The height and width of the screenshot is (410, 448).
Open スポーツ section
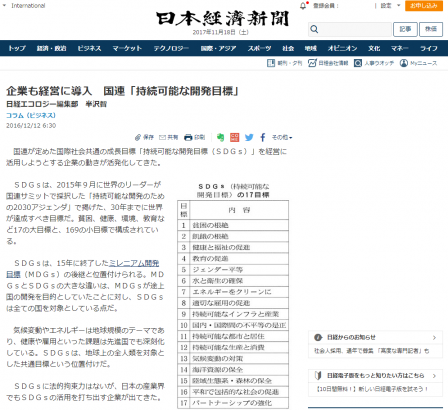click(259, 48)
